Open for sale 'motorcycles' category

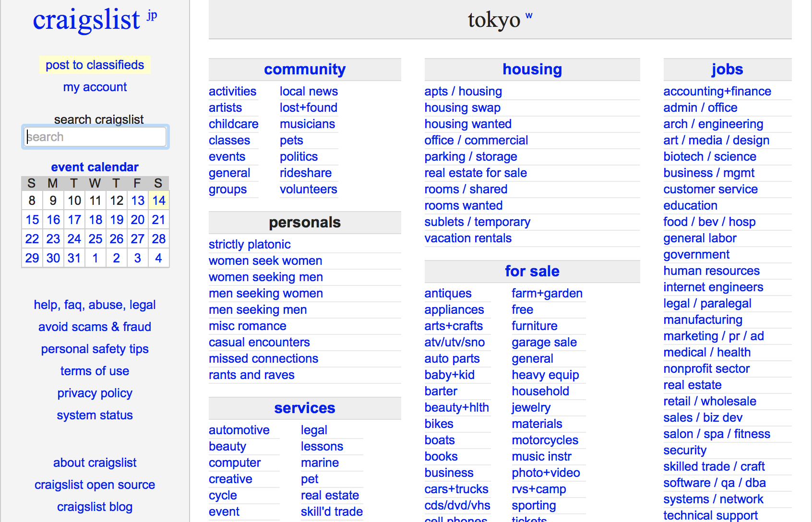click(x=545, y=440)
